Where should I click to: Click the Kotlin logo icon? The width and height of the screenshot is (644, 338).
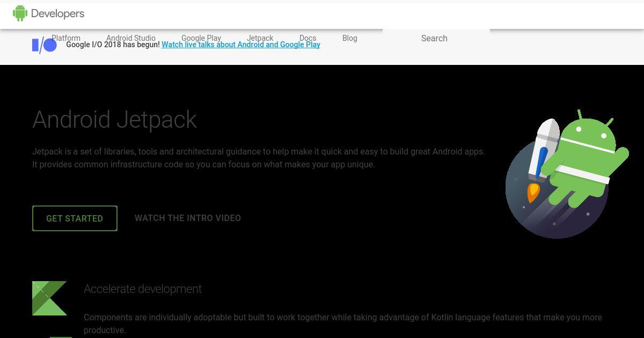(x=49, y=298)
